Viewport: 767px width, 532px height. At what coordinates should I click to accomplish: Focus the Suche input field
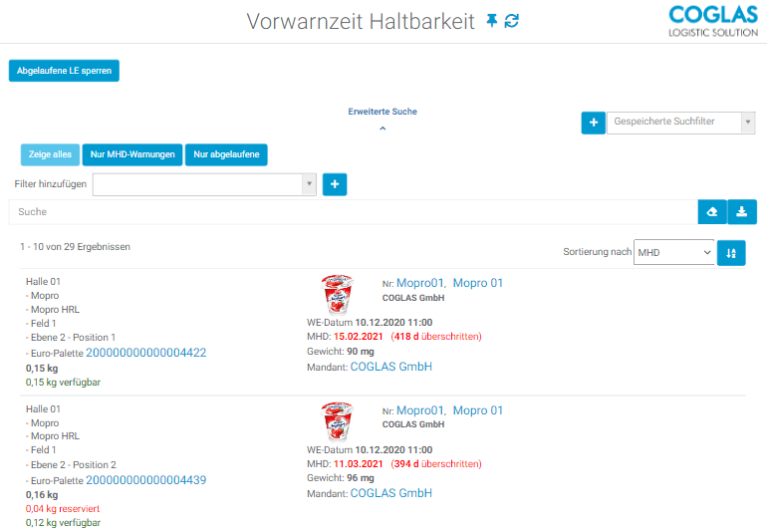[x=354, y=212]
